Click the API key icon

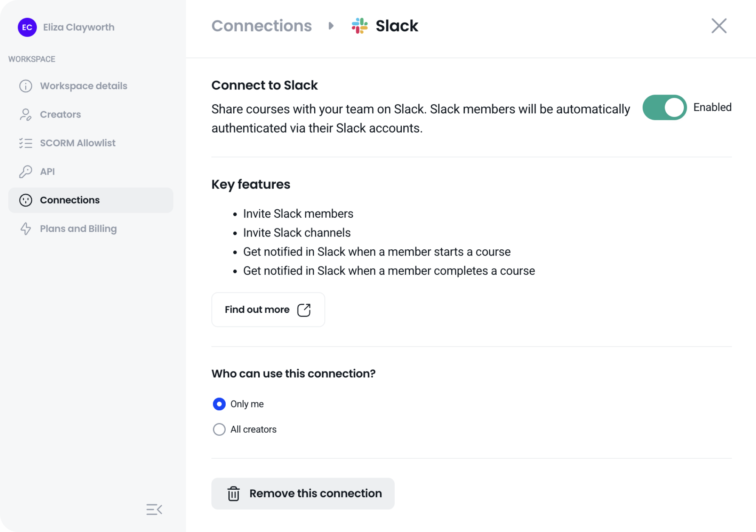pyautogui.click(x=26, y=172)
